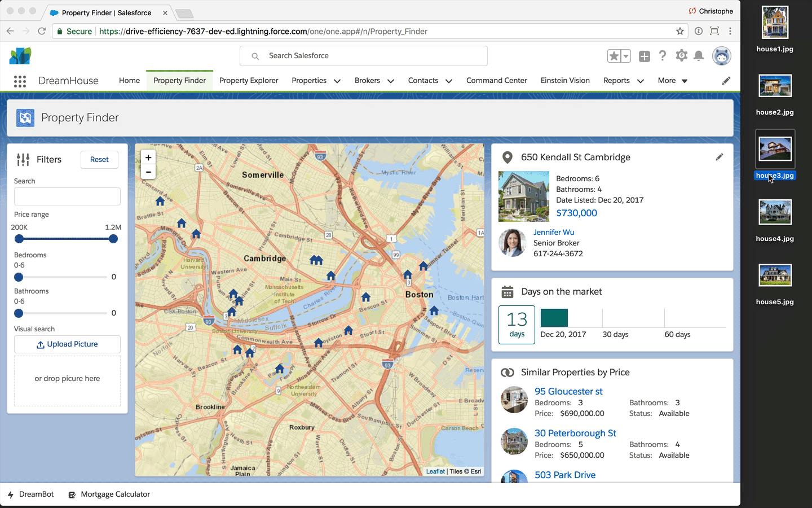Click the Bedrooms slider handle

click(x=19, y=277)
